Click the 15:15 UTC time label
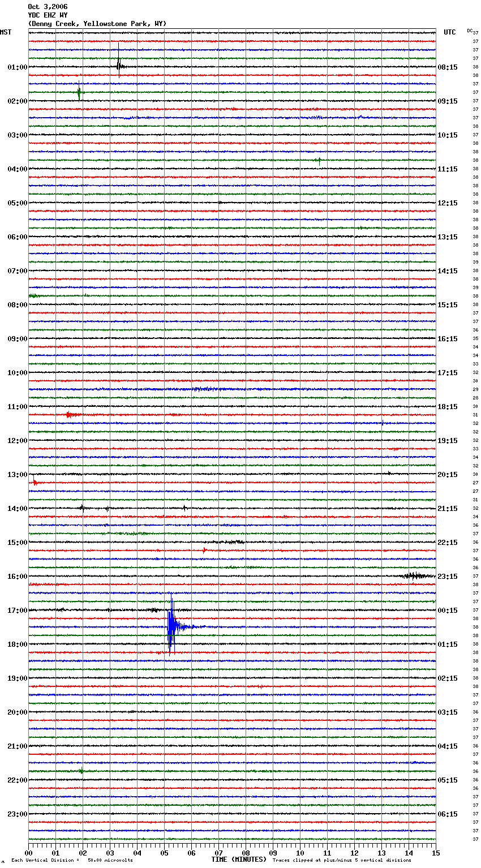The width and height of the screenshot is (481, 868). pos(448,305)
